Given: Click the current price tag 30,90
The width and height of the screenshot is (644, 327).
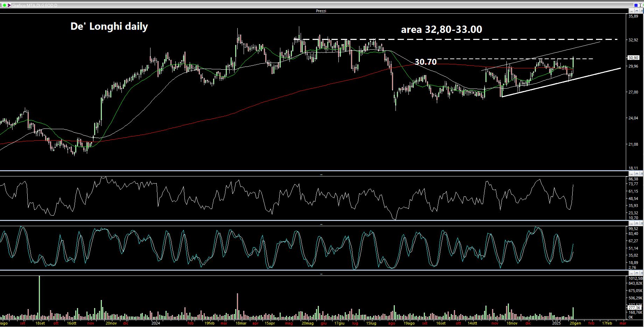Looking at the screenshot, I should 633,58.
